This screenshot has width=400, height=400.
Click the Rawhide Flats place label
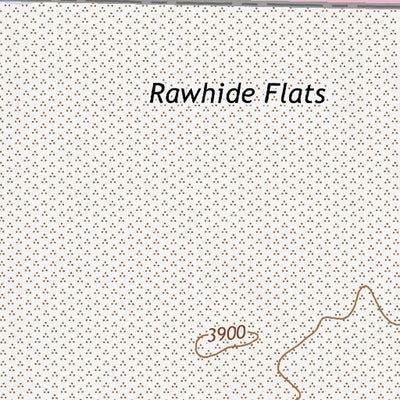click(238, 94)
